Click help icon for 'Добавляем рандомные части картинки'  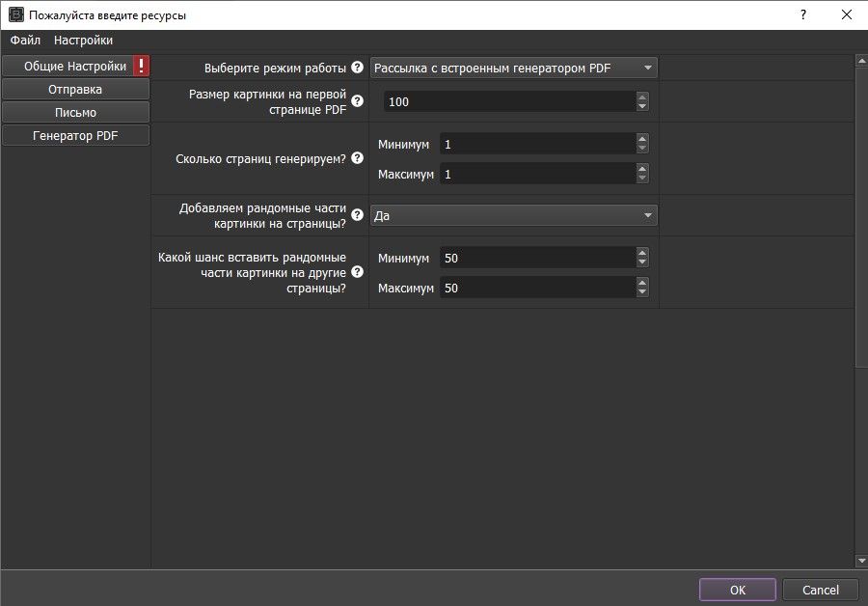357,215
